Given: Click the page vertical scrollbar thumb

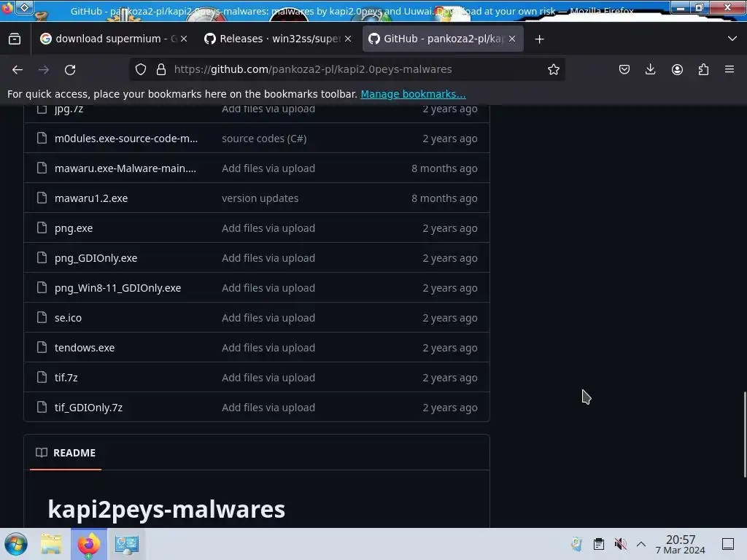Looking at the screenshot, I should (744, 435).
